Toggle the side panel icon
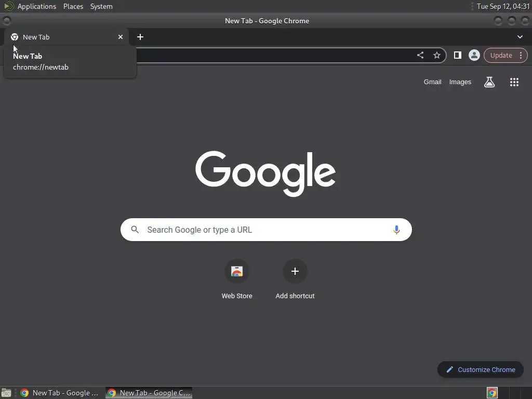The image size is (532, 399). (x=457, y=55)
